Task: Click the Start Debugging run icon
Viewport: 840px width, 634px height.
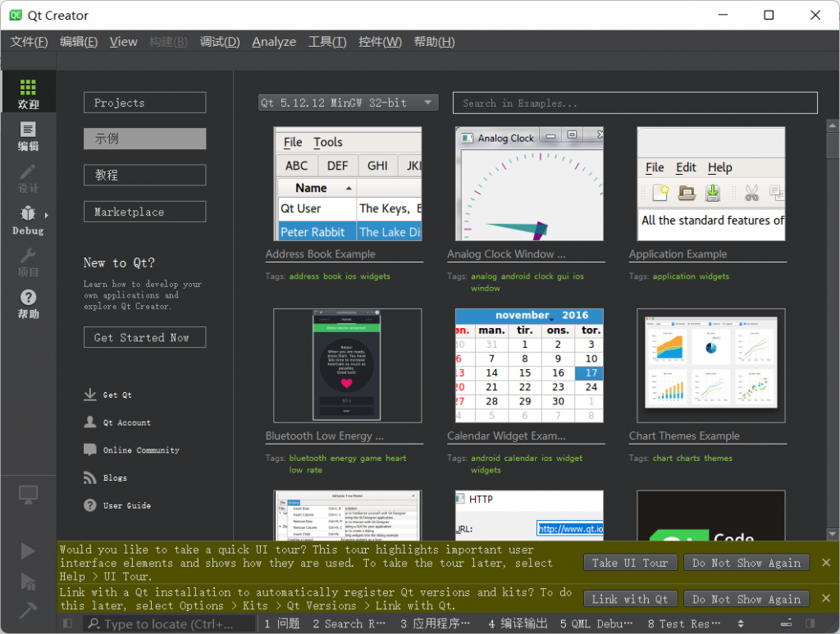Action: point(28,581)
